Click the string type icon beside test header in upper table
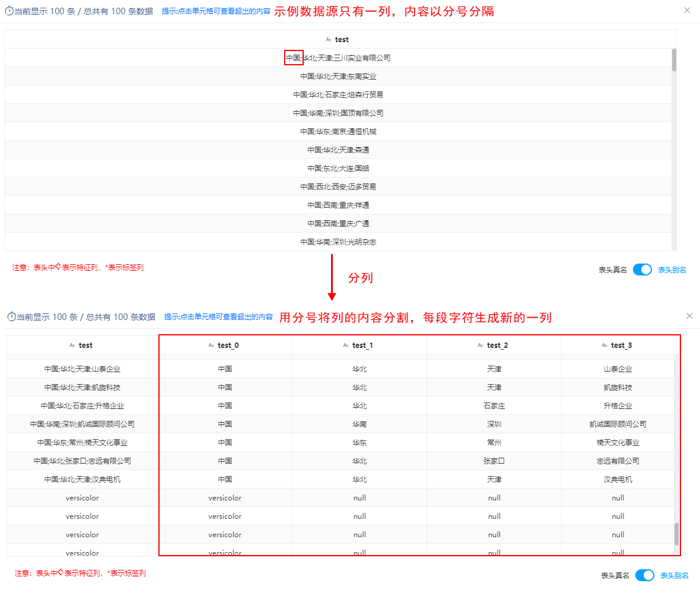This screenshot has width=700, height=596. click(329, 40)
